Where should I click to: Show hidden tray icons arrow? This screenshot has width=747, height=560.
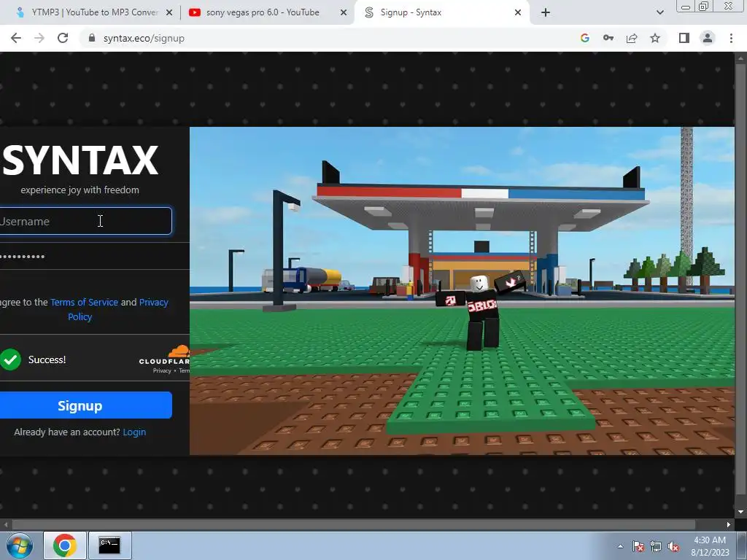tap(620, 546)
